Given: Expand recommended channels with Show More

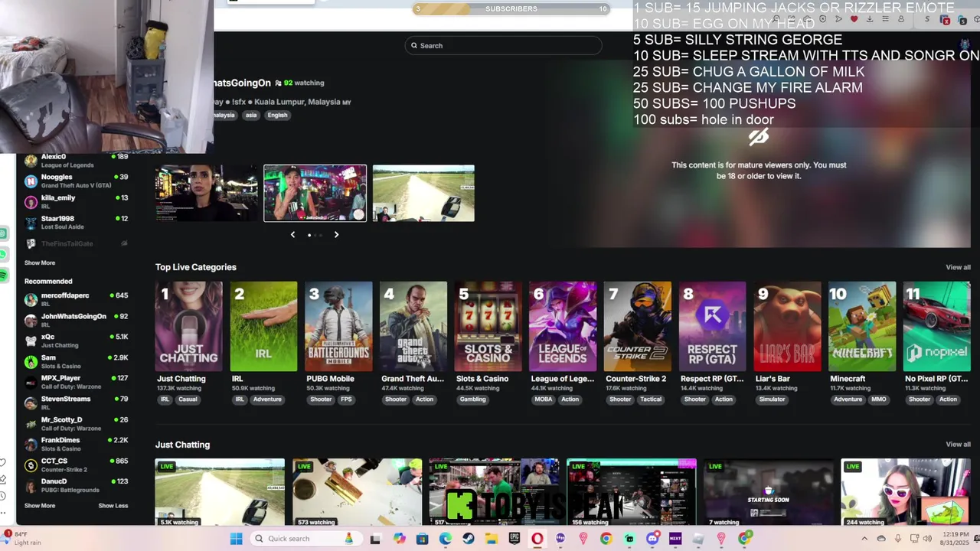Looking at the screenshot, I should (x=40, y=505).
